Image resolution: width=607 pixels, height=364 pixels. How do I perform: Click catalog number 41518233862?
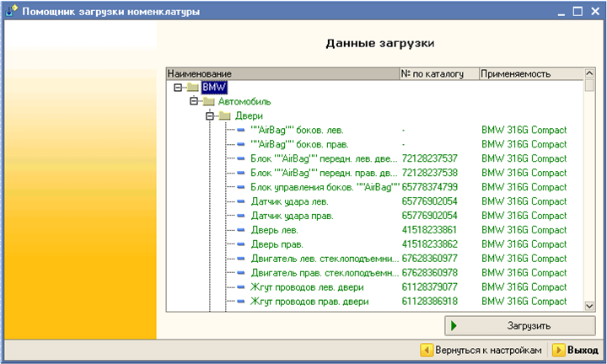pos(430,244)
